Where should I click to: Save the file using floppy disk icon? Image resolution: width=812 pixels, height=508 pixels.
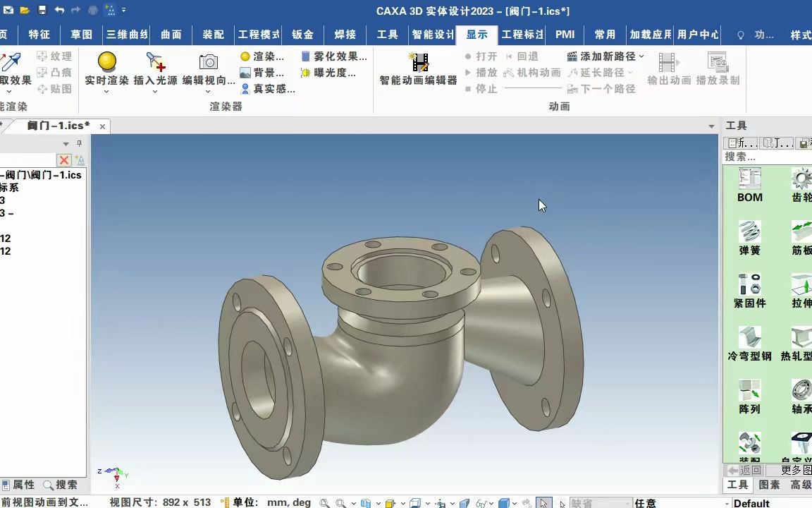tap(42, 10)
